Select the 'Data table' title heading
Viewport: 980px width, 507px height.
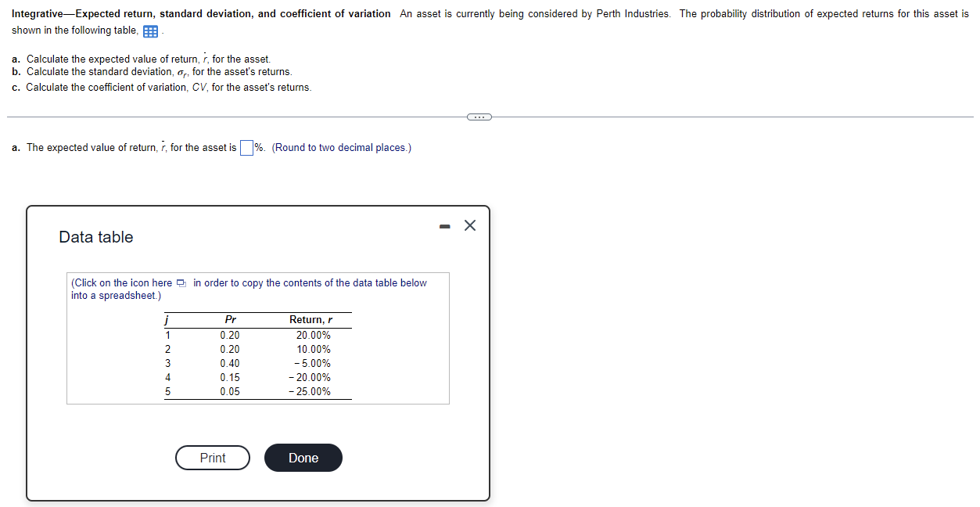point(96,237)
